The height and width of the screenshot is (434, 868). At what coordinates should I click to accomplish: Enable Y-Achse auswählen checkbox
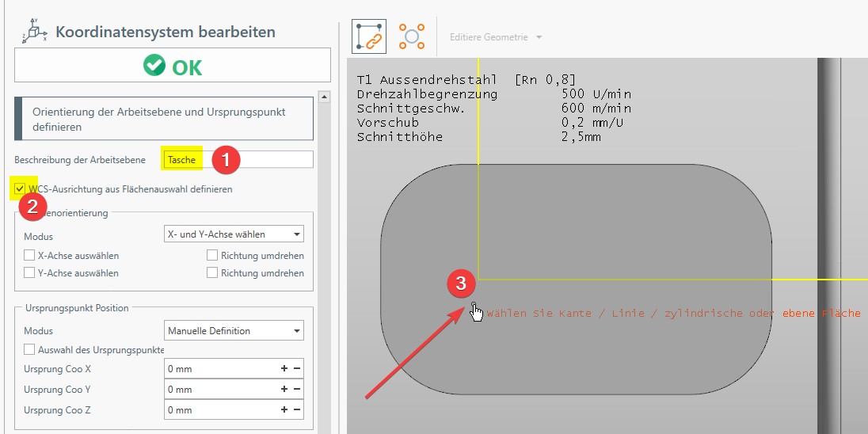29,273
